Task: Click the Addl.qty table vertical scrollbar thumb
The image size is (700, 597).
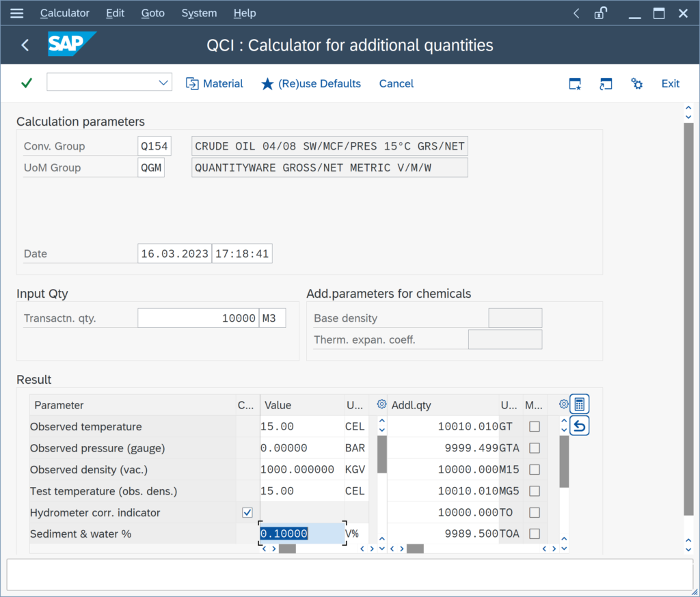Action: (x=564, y=462)
